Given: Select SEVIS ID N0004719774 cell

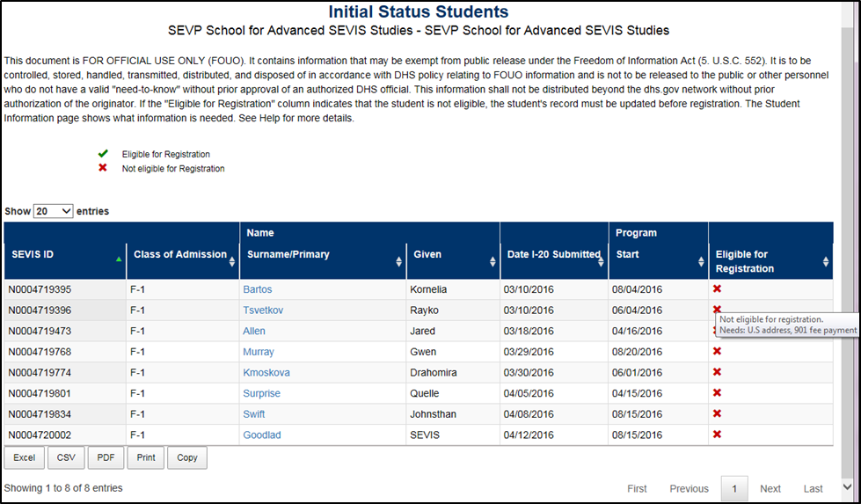Looking at the screenshot, I should click(65, 372).
